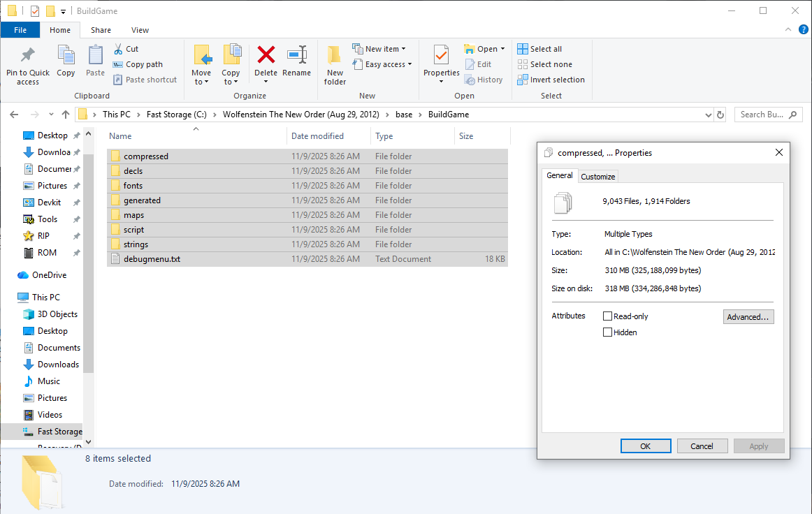The height and width of the screenshot is (514, 812).
Task: Select OneDrive in navigation pane
Action: pos(49,275)
